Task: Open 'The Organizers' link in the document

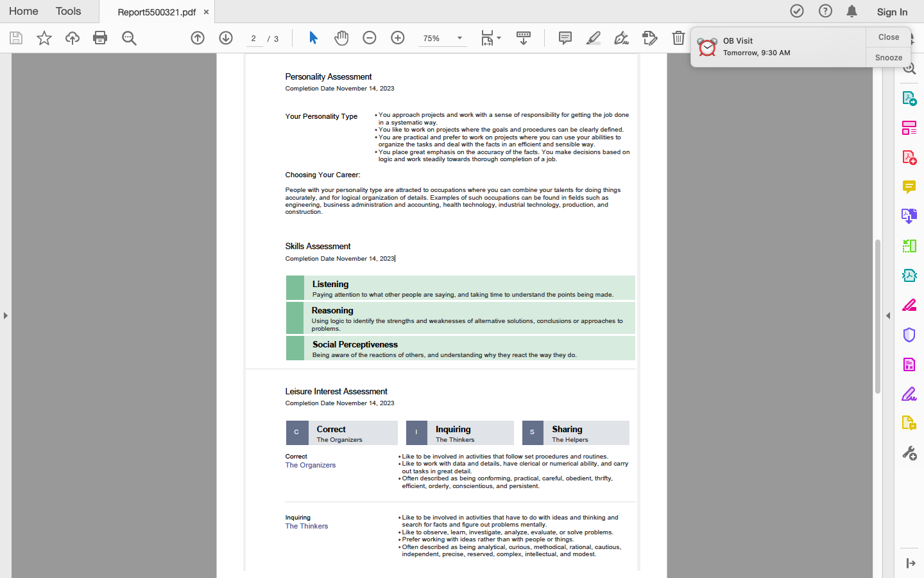Action: 310,464
